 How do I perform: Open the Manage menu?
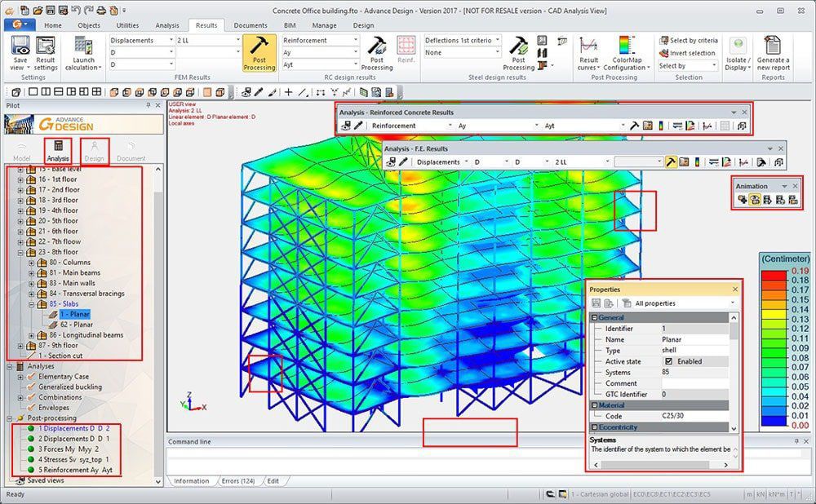[x=326, y=25]
